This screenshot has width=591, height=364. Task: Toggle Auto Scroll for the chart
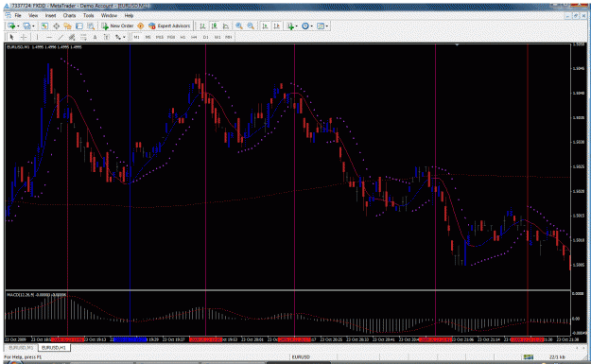point(265,26)
